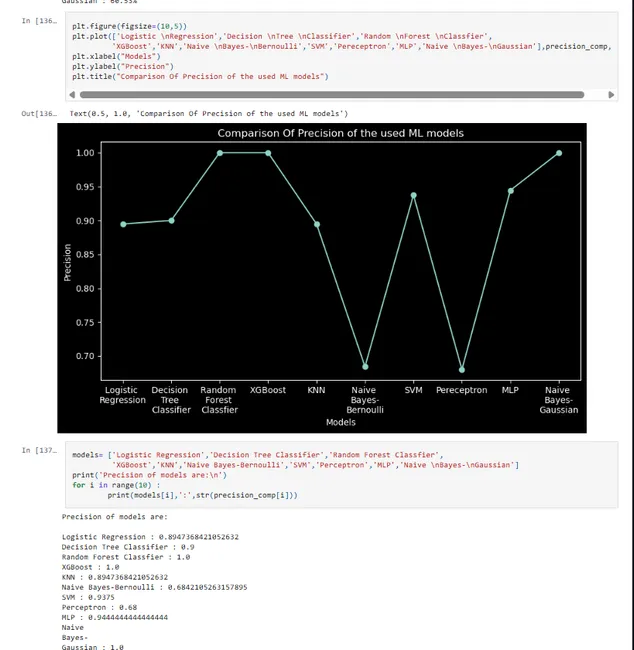Click the 'KNN : 0.8947368421052632' output line
This screenshot has height=650, width=634.
(x=114, y=577)
